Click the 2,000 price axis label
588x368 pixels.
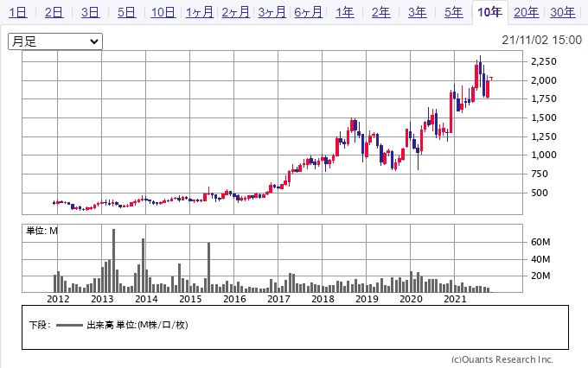point(544,80)
